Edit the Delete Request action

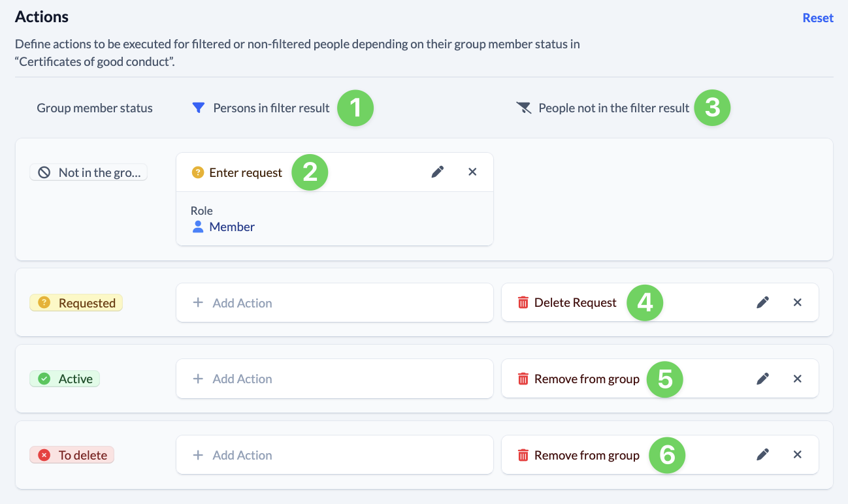762,302
